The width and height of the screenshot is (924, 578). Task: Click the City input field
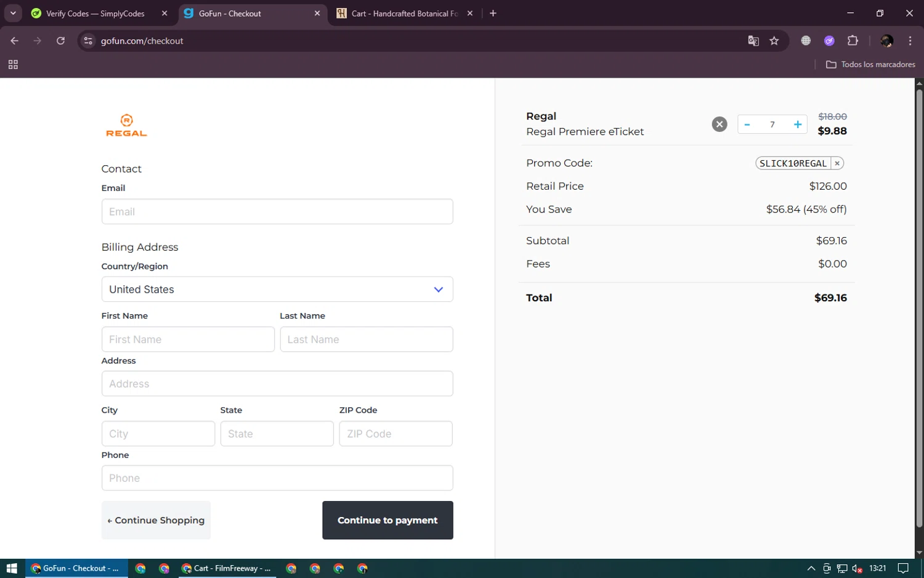coord(158,434)
